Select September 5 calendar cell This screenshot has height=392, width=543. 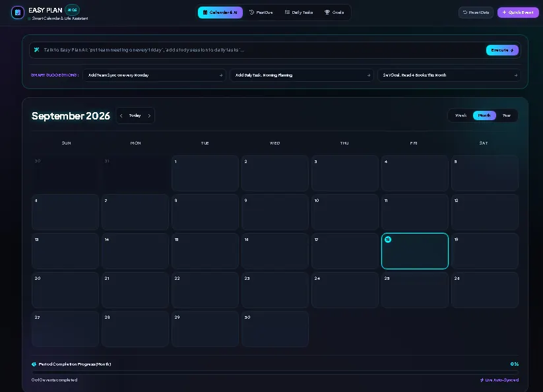click(485, 173)
